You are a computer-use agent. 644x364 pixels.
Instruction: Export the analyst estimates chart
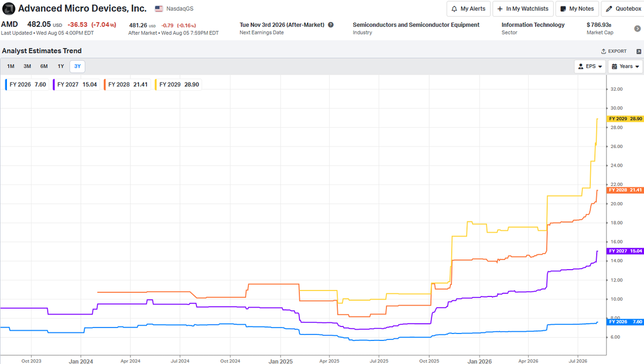click(x=613, y=51)
